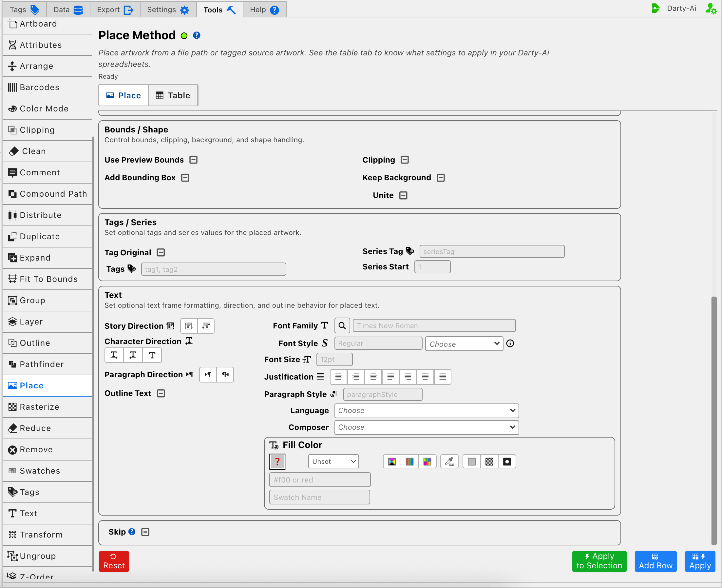Click the Skip help question icon
The width and height of the screenshot is (722, 588).
tap(132, 532)
